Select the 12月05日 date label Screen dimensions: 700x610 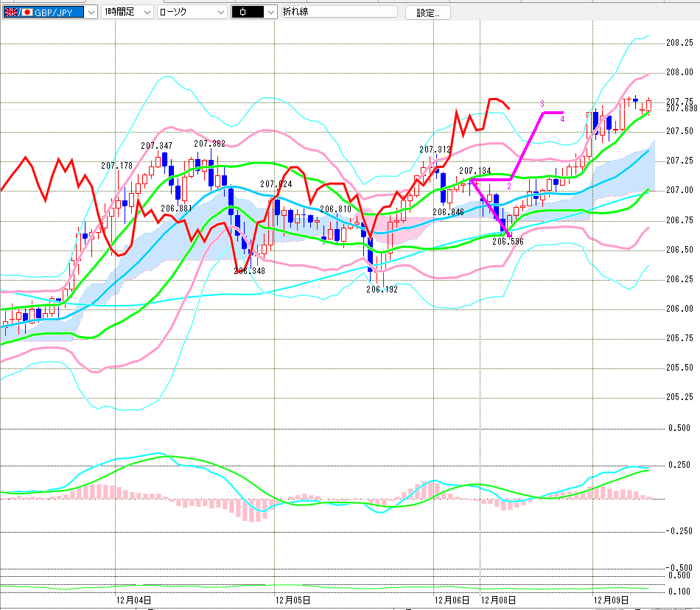point(292,600)
